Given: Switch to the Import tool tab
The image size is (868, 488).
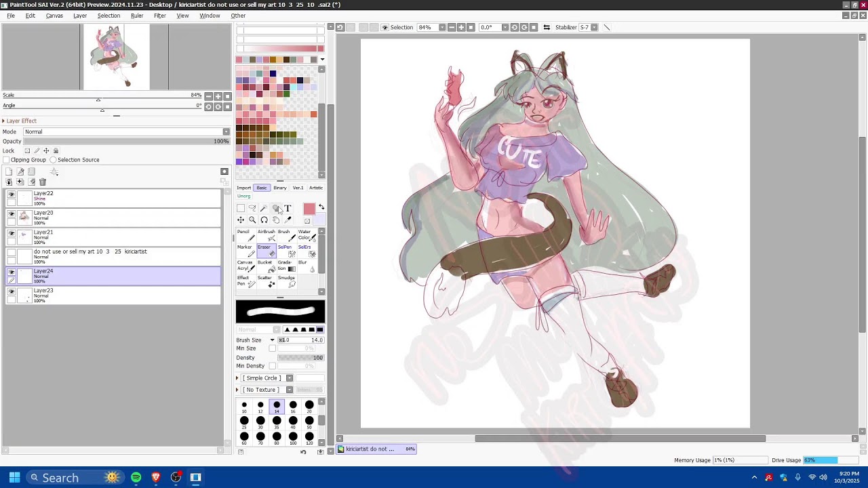Looking at the screenshot, I should coord(244,188).
